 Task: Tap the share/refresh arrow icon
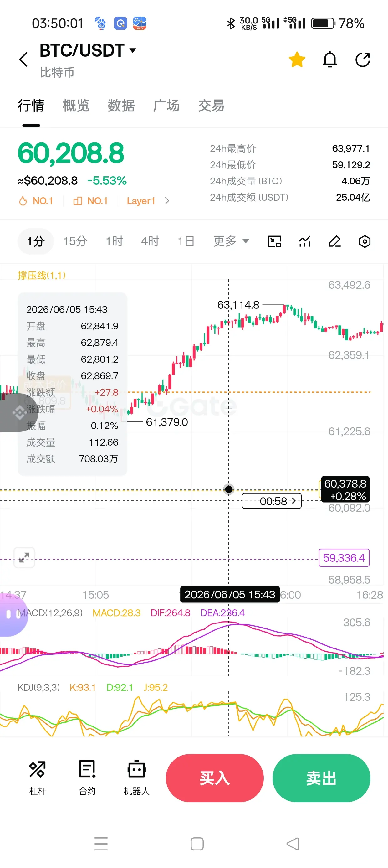tap(363, 59)
